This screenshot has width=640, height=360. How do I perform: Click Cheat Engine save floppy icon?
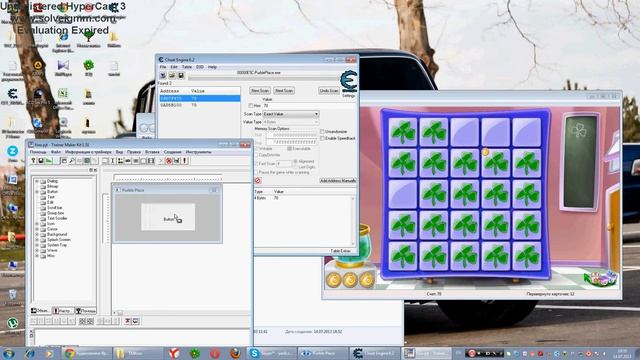[x=181, y=76]
